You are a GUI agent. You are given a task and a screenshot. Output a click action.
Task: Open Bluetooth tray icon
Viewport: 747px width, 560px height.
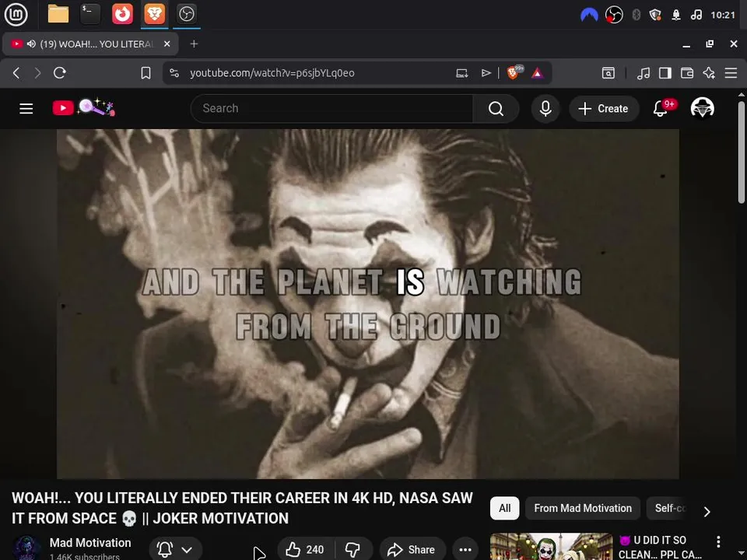[636, 16]
